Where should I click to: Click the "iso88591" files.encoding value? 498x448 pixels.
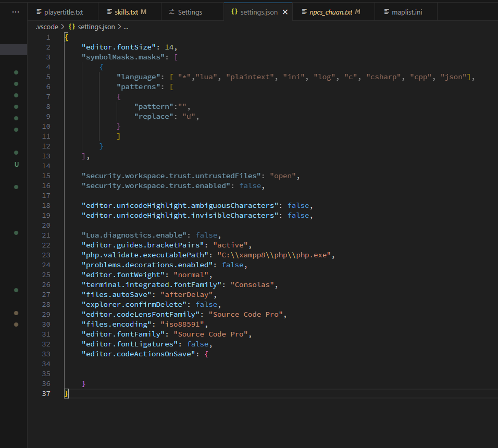point(182,324)
